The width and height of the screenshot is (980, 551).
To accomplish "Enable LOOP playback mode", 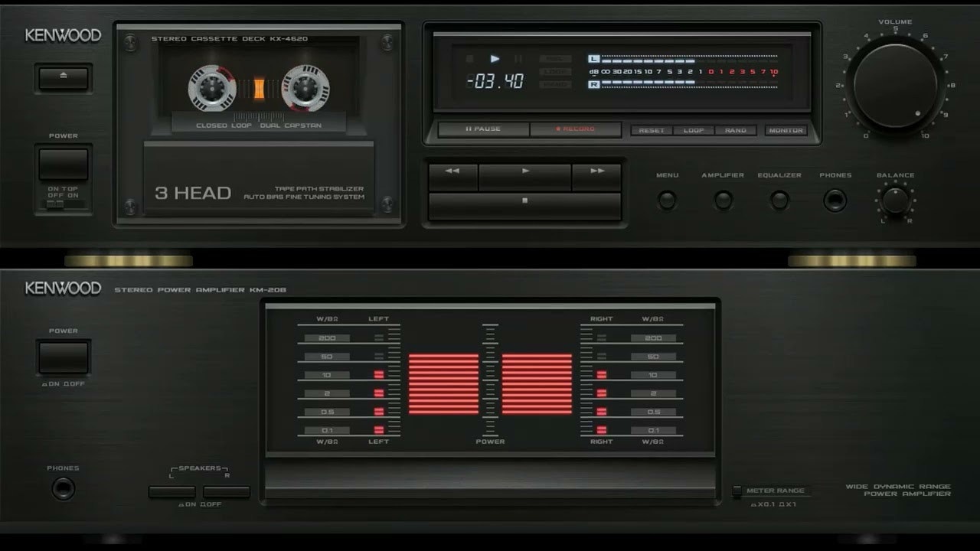I will click(694, 131).
